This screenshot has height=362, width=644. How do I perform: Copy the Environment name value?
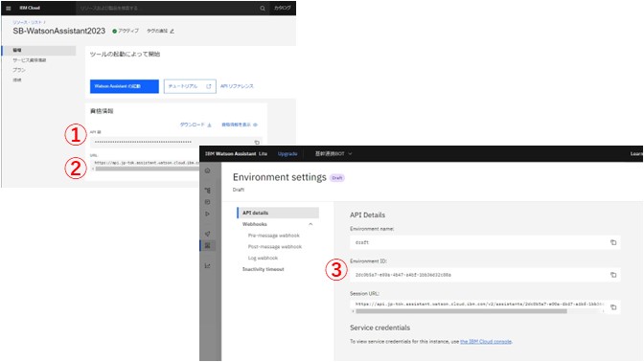point(613,242)
